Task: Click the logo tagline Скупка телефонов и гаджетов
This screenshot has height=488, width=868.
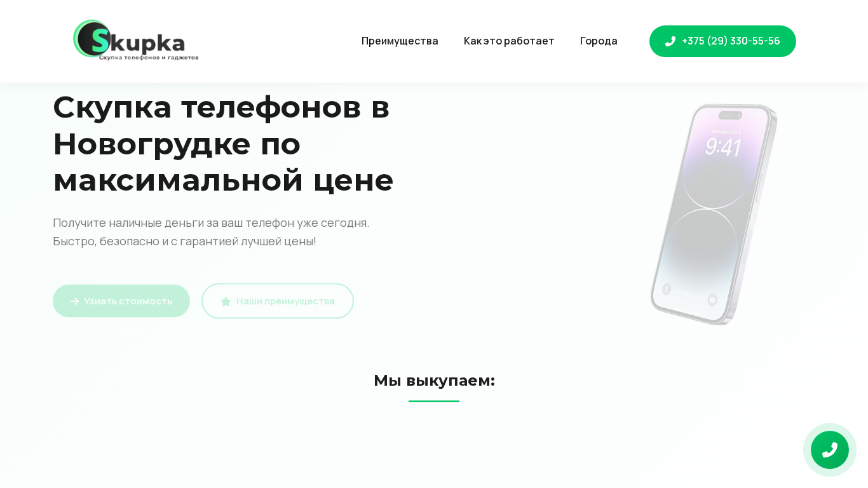Action: pos(149,57)
